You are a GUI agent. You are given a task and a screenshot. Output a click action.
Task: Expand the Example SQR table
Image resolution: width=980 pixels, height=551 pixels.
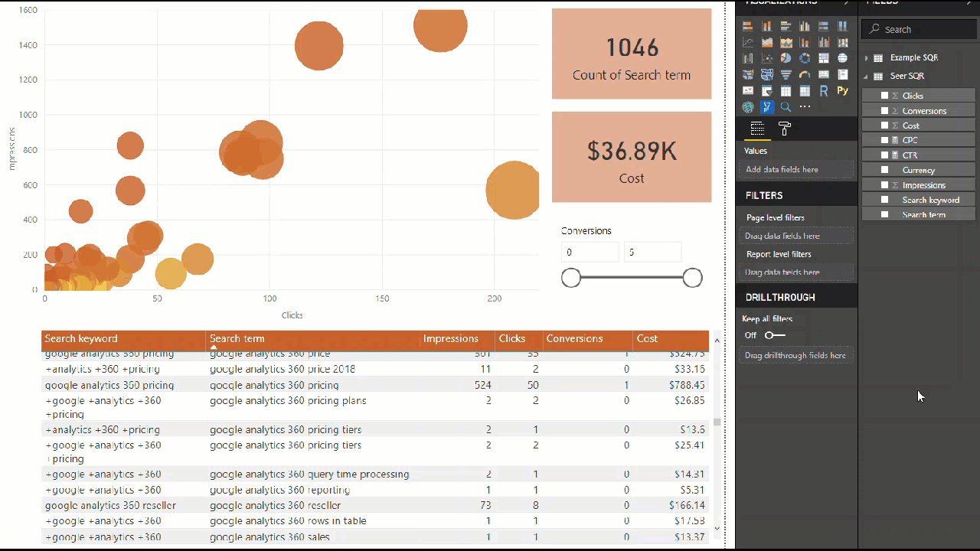point(867,58)
